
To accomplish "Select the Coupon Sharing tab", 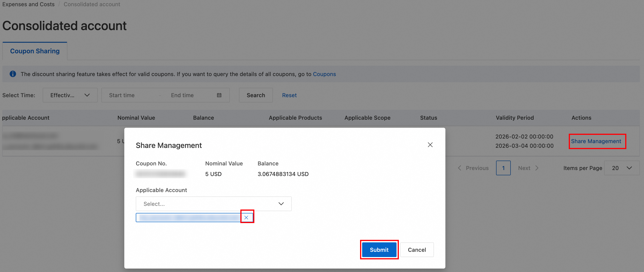I will click(x=35, y=51).
